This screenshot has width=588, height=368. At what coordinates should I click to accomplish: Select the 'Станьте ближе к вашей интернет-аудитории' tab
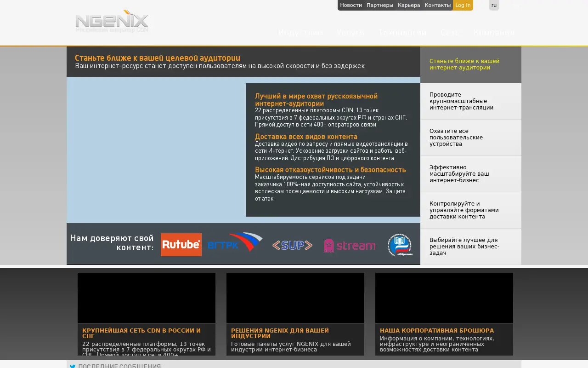pyautogui.click(x=471, y=64)
